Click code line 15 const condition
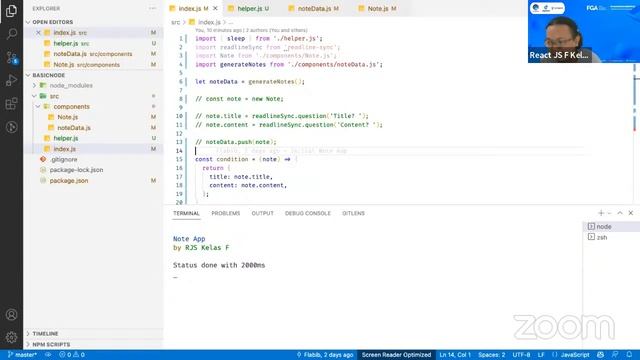Image resolution: width=640 pixels, height=360 pixels. point(247,159)
